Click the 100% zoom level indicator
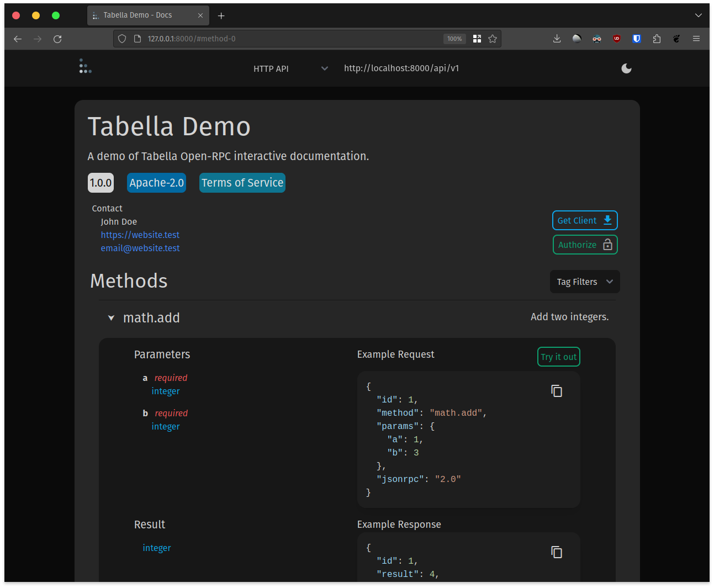Screen dimensions: 714x588 tap(454, 39)
